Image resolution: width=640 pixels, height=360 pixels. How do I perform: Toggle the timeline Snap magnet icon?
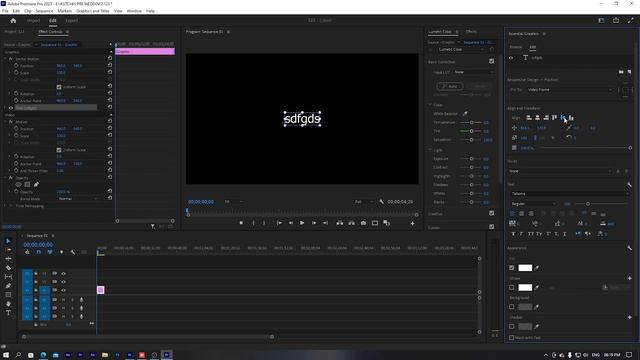click(39, 252)
